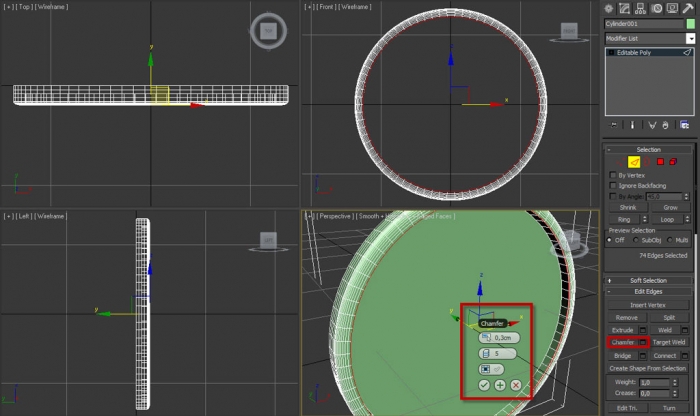Click By Angle value spinner
Screen dimensions: 700x416
point(687,196)
